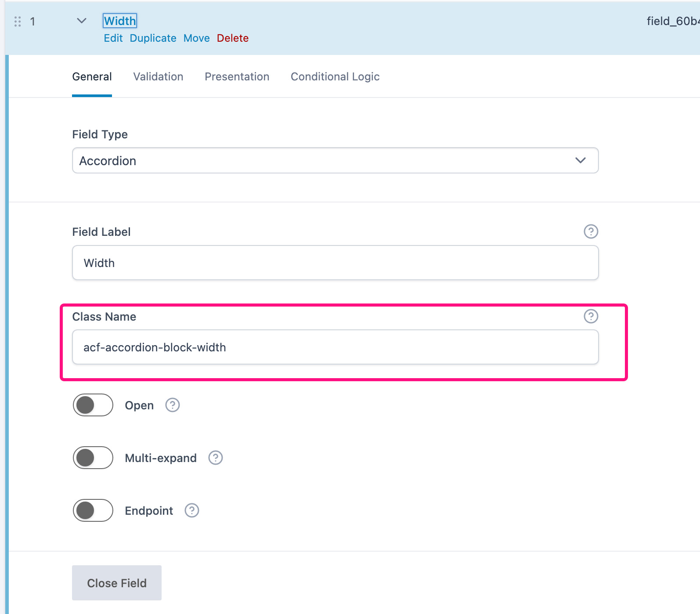Click the Endpoint help question mark icon

tap(191, 510)
